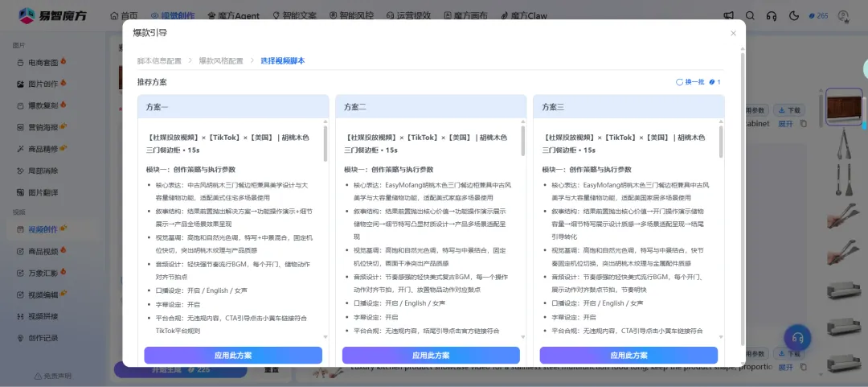Image resolution: width=868 pixels, height=387 pixels.
Task: Select the 选择视频脚本 step
Action: click(x=283, y=61)
